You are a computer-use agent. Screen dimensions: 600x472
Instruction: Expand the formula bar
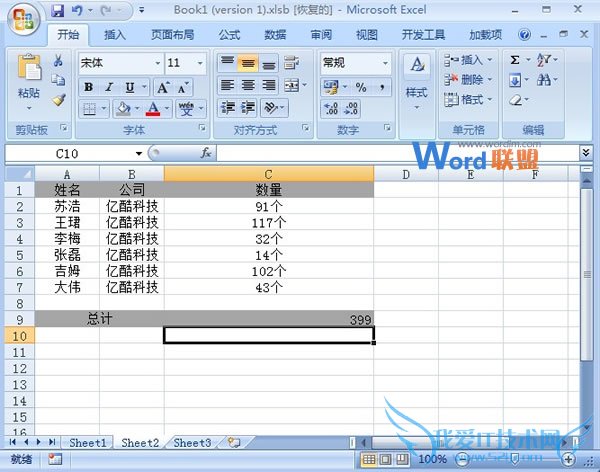(x=585, y=153)
